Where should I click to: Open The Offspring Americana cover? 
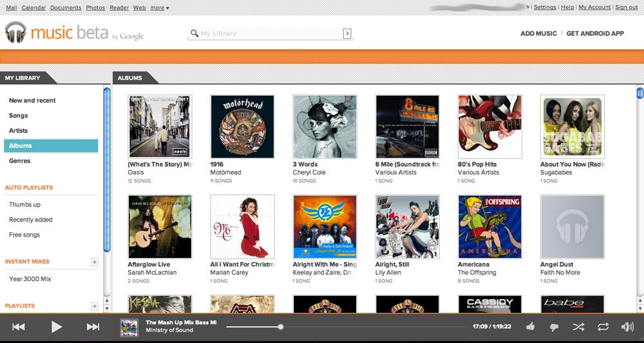[490, 227]
